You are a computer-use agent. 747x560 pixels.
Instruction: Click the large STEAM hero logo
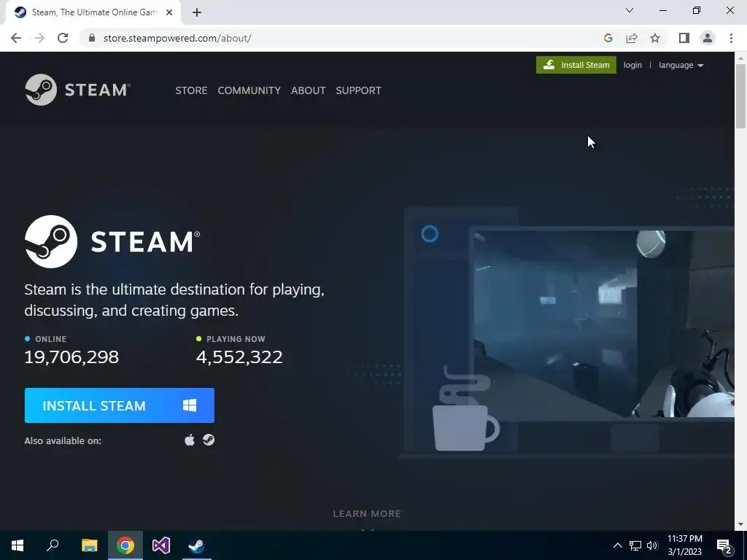(x=112, y=241)
